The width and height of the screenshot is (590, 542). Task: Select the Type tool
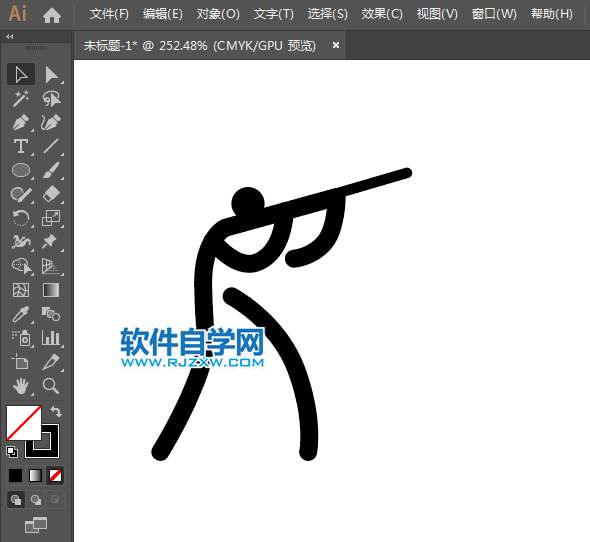[21, 146]
